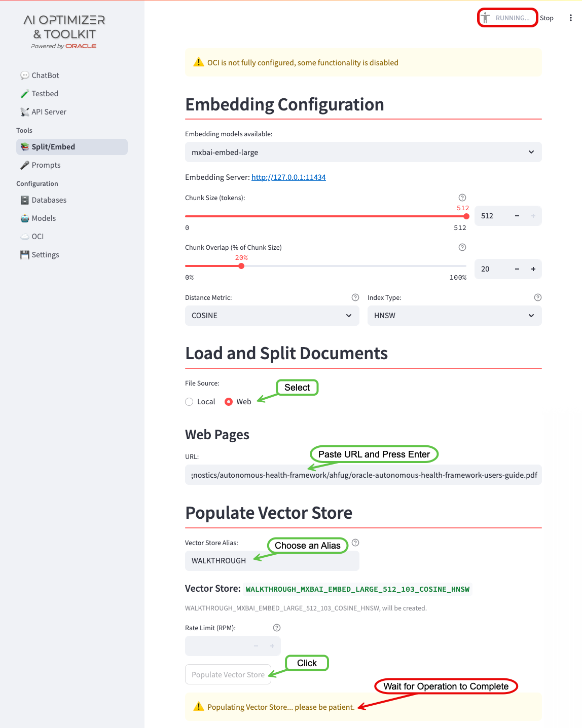This screenshot has width=582, height=728.
Task: Show help for Rate Limit (RPM)
Action: coord(277,628)
